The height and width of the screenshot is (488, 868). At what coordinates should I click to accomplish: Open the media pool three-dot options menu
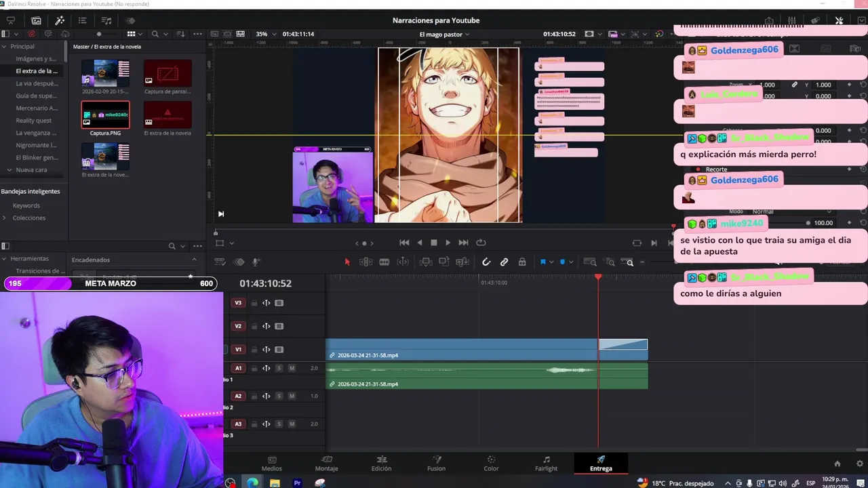pos(197,34)
